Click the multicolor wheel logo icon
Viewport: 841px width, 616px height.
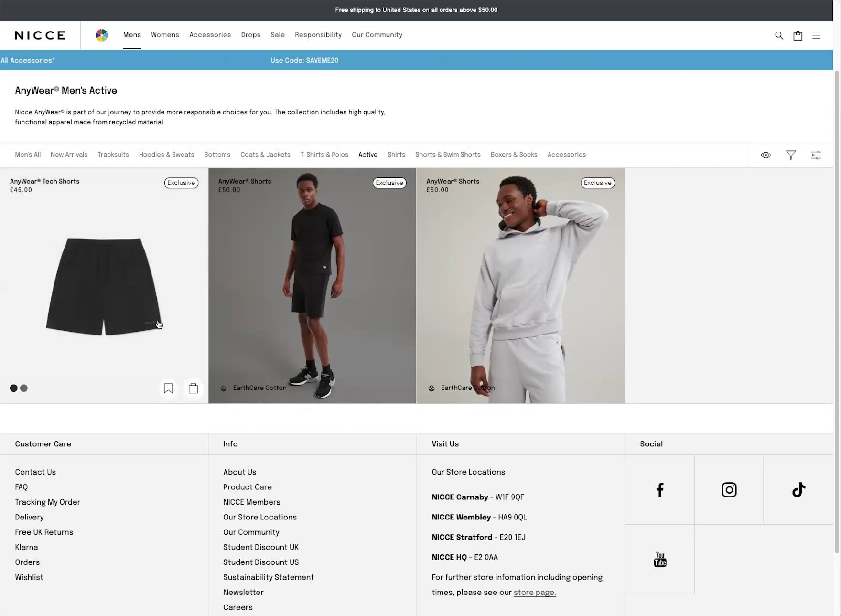102,35
